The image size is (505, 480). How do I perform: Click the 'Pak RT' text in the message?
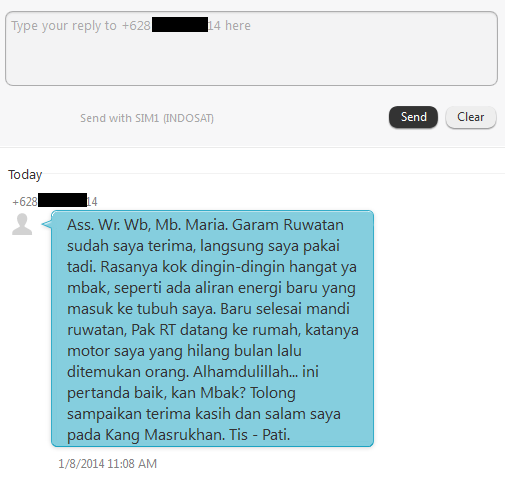point(153,330)
